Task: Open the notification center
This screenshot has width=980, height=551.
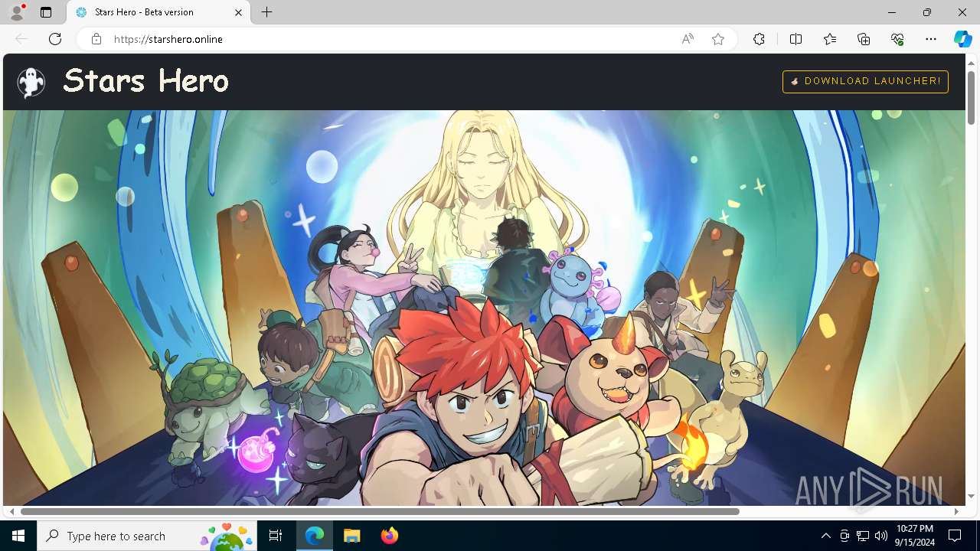Action: 955,536
